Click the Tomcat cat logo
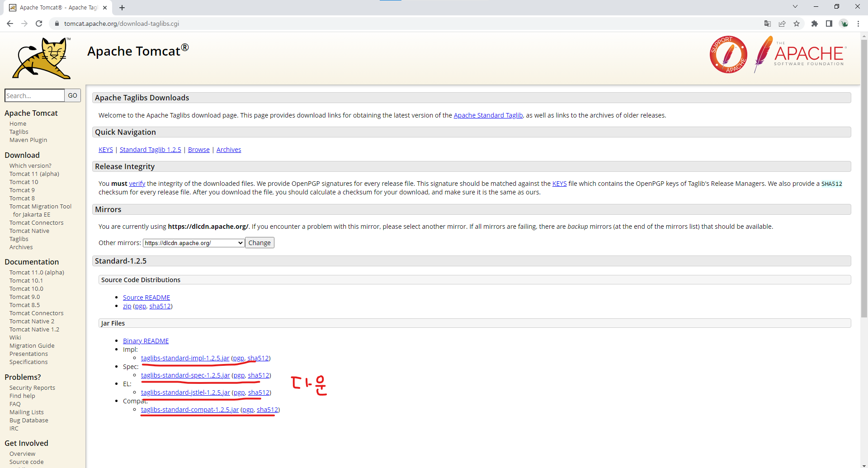Viewport: 868px width, 468px height. click(x=42, y=58)
